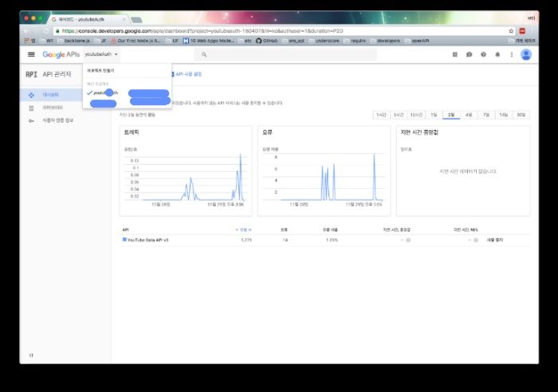The image size is (558, 392).
Task: Click the browser reload icon
Action: [x=46, y=31]
